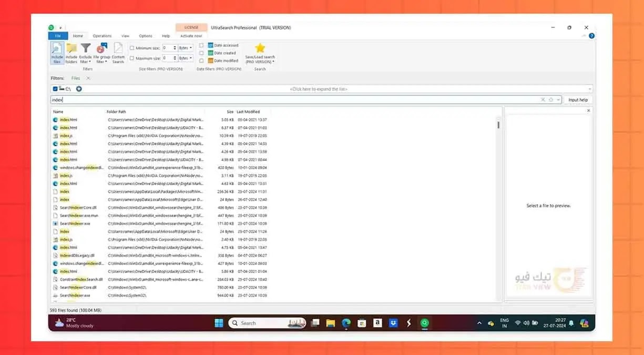The image size is (644, 355).
Task: Open the Windows Start menu
Action: (219, 323)
